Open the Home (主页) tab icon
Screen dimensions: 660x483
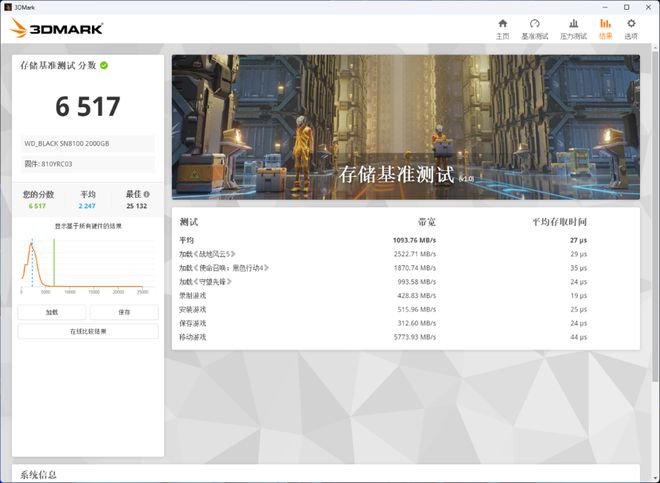503,24
